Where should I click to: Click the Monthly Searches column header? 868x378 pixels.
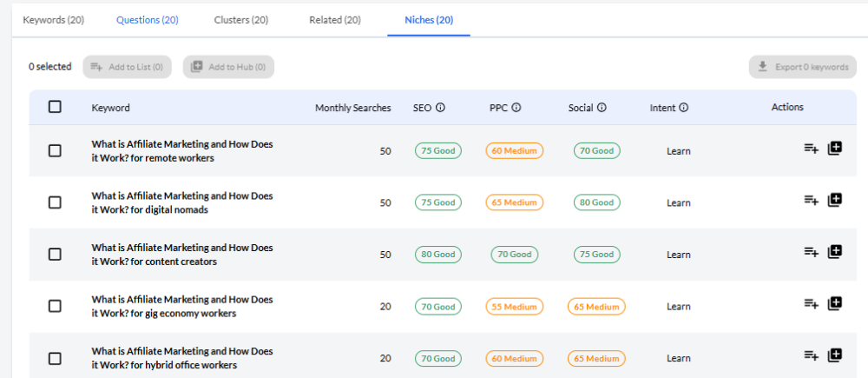[352, 108]
